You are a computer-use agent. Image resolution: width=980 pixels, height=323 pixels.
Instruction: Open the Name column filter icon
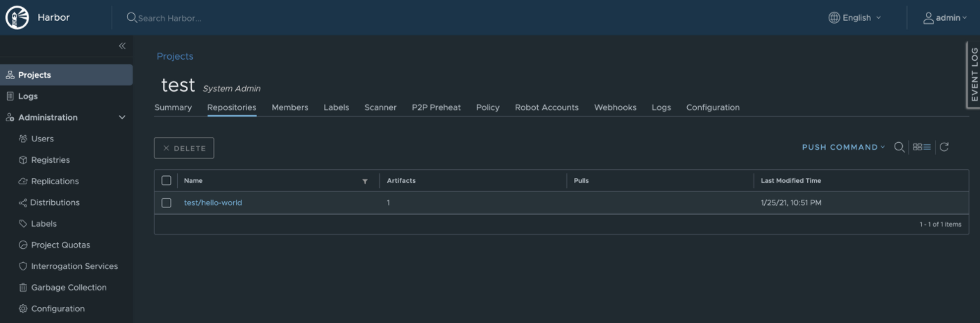pos(365,182)
